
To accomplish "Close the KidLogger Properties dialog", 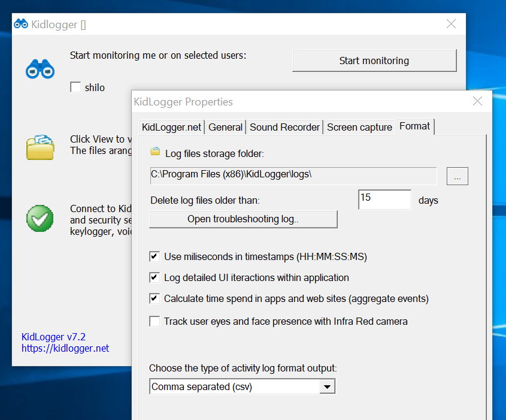I will pyautogui.click(x=477, y=101).
